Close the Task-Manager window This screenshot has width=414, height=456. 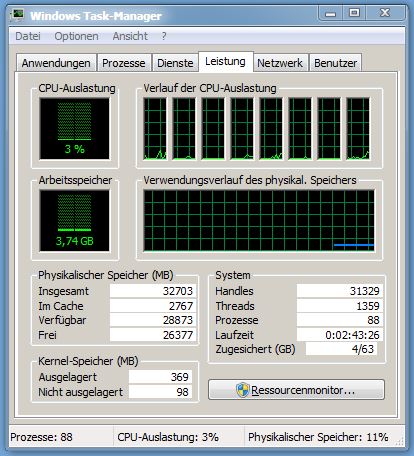385,13
